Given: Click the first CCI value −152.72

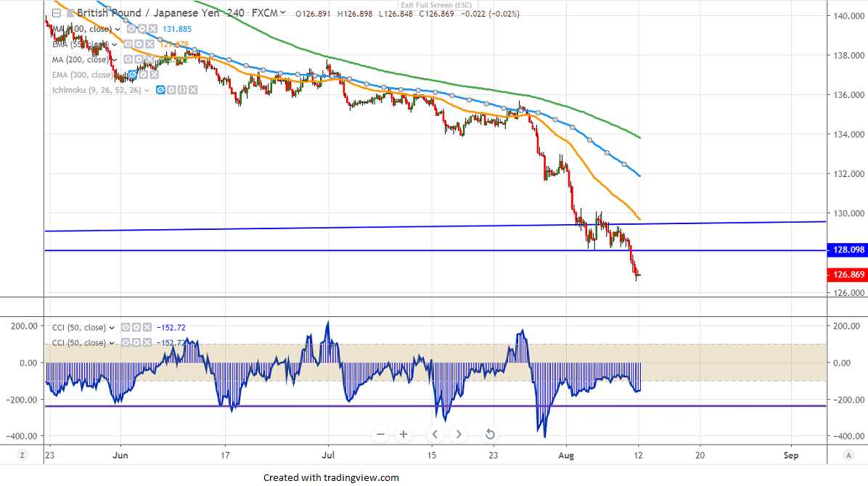Looking at the screenshot, I should click(171, 328).
